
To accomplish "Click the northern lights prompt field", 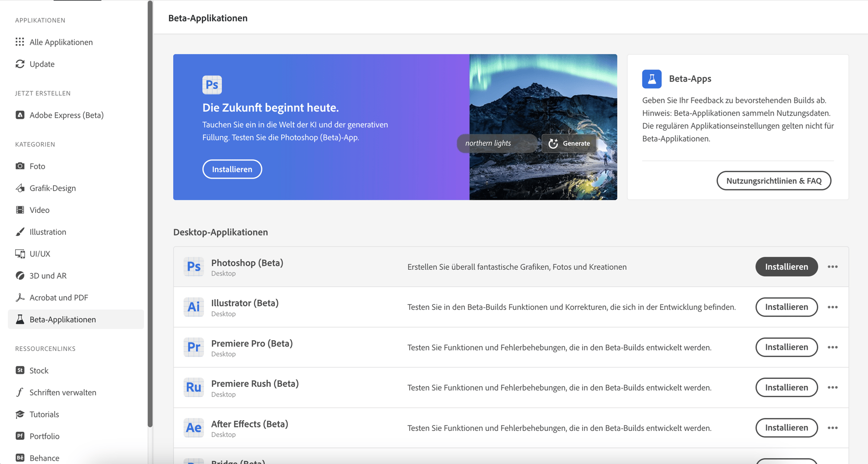I will [497, 143].
